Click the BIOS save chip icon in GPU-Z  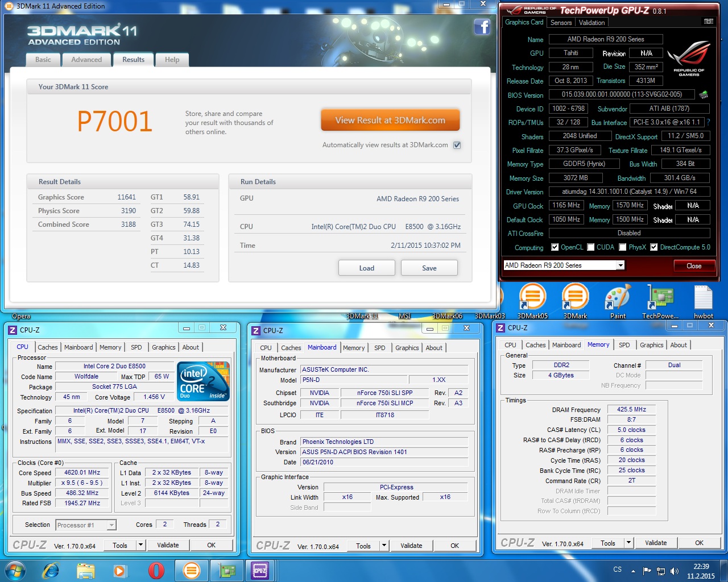(704, 95)
